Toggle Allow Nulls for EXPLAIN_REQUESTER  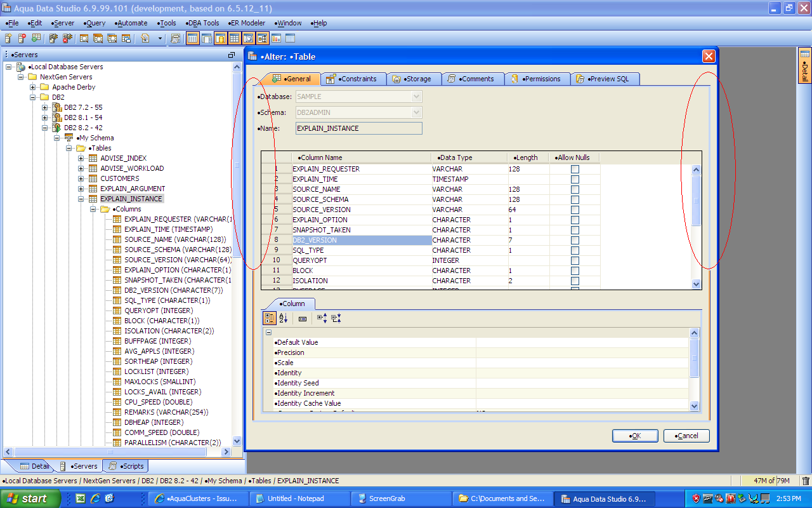point(575,169)
